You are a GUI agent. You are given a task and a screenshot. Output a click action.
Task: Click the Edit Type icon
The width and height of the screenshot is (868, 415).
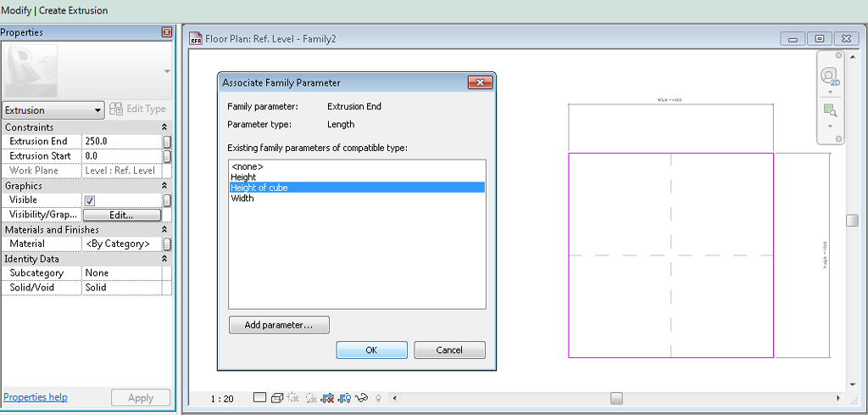tap(116, 109)
